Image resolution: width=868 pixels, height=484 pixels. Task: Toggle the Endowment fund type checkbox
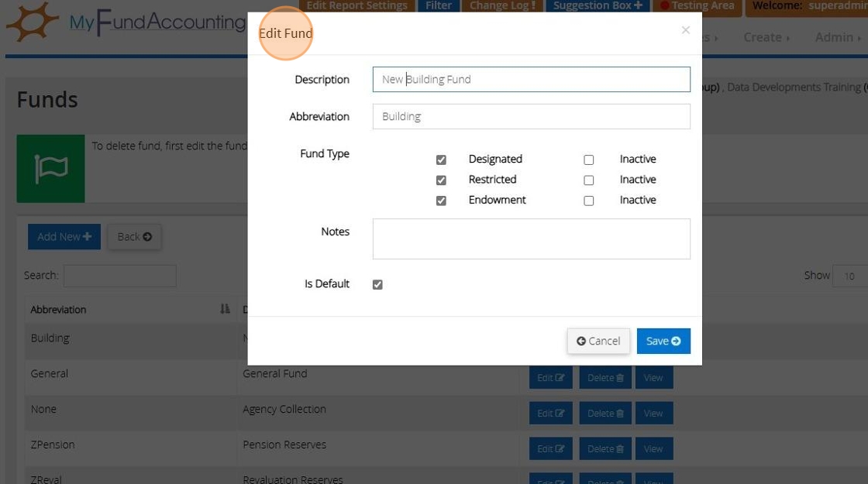pos(441,201)
